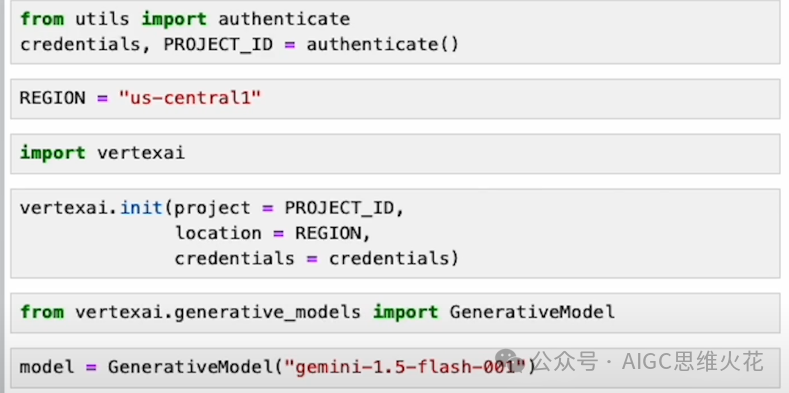Click the AIGC思维火花 watermark text
Image resolution: width=789 pixels, height=393 pixels.
tap(692, 361)
